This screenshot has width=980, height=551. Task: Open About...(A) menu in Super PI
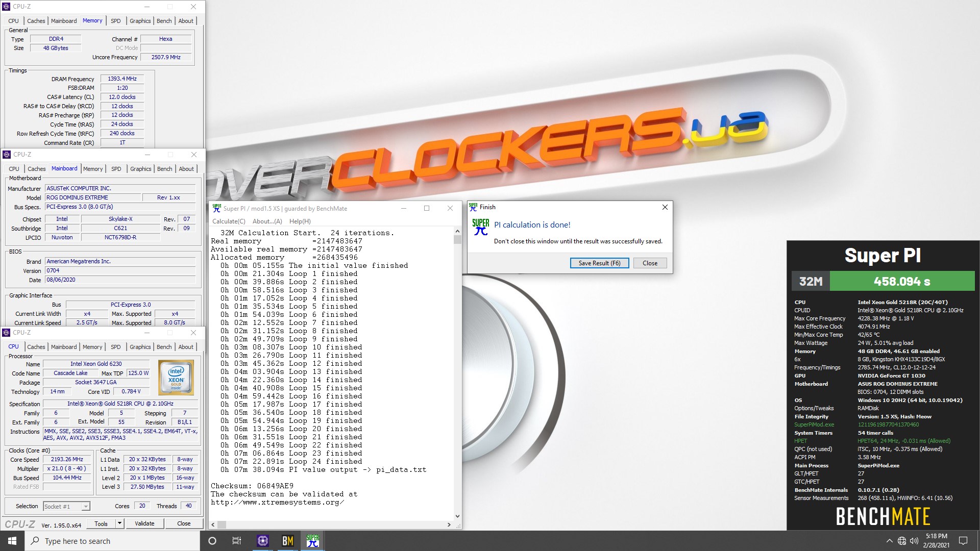(267, 221)
